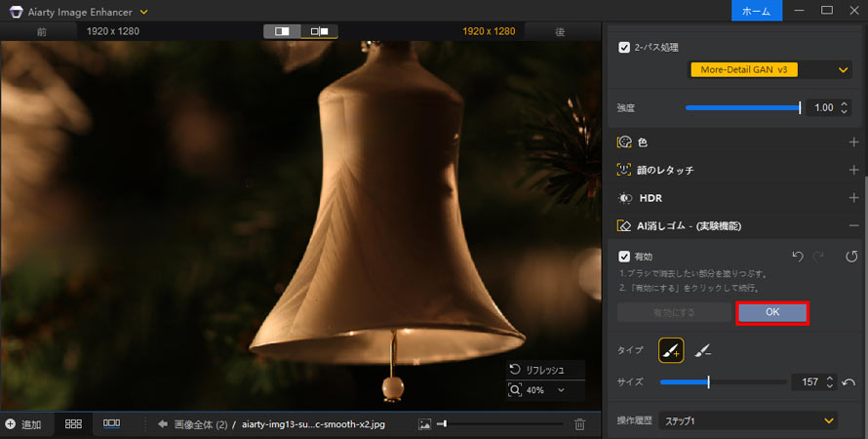Image resolution: width=868 pixels, height=439 pixels.
Task: Expand the 顔のレタッチ section
Action: [853, 170]
